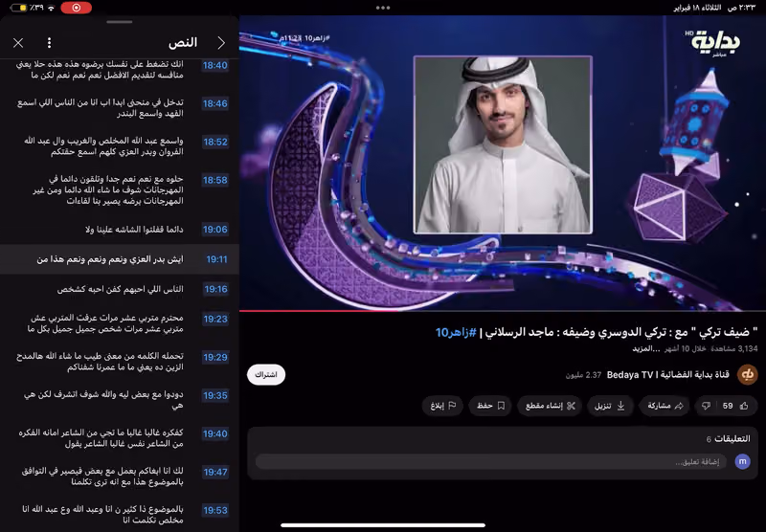The height and width of the screenshot is (532, 766).
Task: Tap the Wi-Fi status icon
Action: 52,8
